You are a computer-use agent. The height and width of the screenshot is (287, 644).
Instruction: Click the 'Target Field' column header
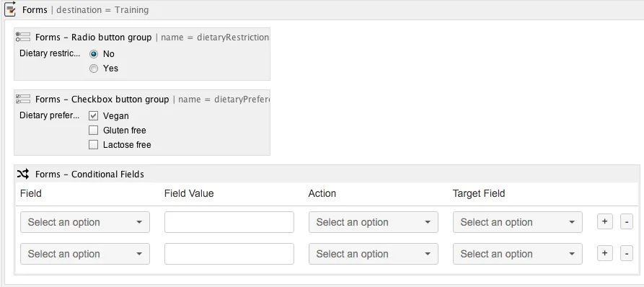pyautogui.click(x=479, y=193)
